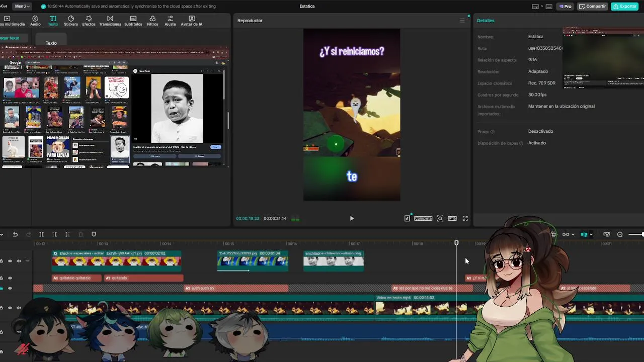Viewport: 644px width, 362px height.
Task: Play the preview video
Action: click(x=352, y=218)
